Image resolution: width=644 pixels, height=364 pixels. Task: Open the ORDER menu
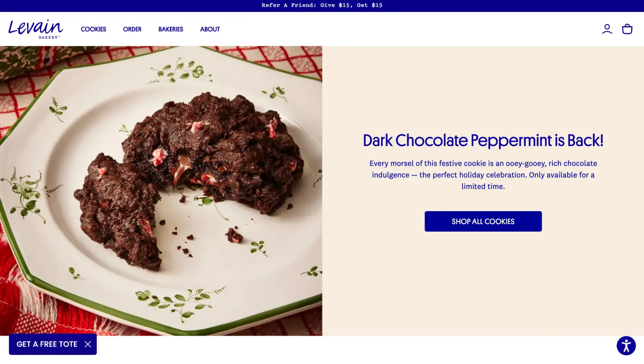pyautogui.click(x=132, y=29)
